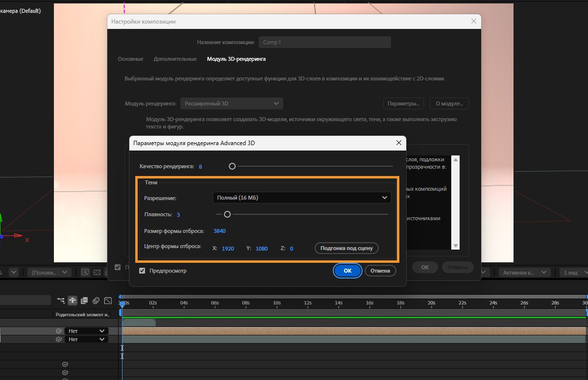Click the Родительский элемент и... column header
The width and height of the screenshot is (588, 380).
[x=83, y=314]
